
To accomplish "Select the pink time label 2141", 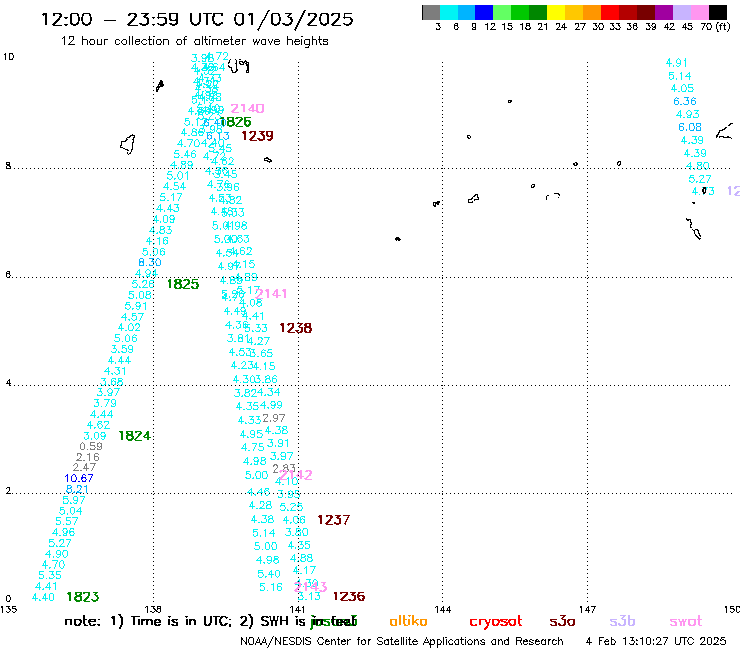I will tap(271, 294).
